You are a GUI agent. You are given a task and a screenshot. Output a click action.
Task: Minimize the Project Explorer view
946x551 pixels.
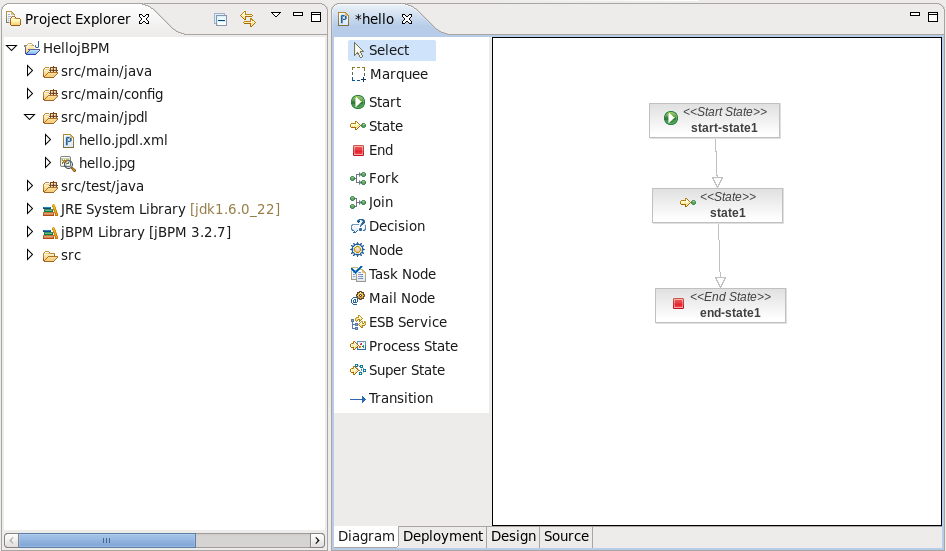tap(297, 14)
